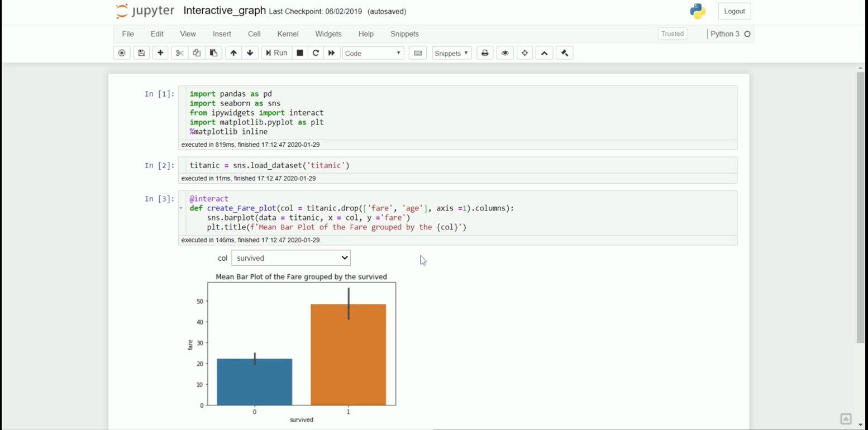Open the col column selector dropdown
Image resolution: width=868 pixels, height=430 pixels.
coord(290,257)
